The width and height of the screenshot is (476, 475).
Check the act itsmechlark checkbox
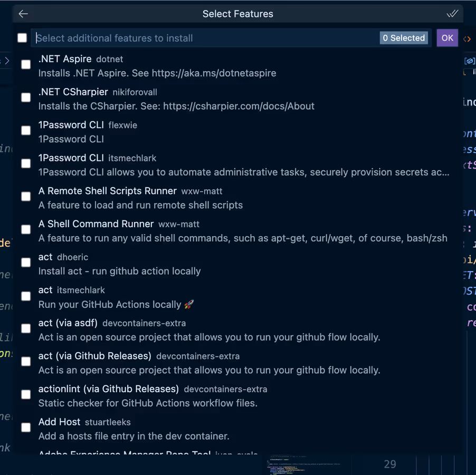pyautogui.click(x=26, y=296)
